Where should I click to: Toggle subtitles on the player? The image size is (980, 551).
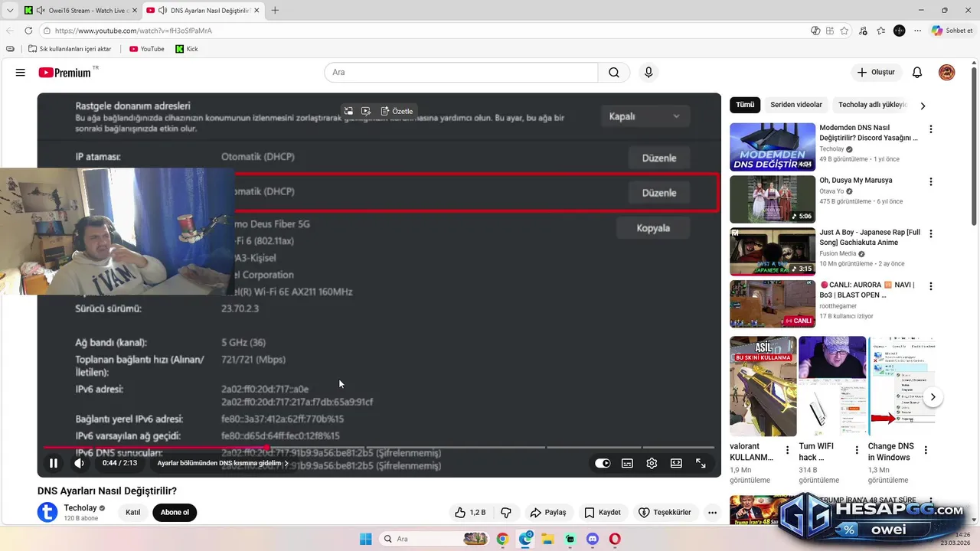point(627,463)
